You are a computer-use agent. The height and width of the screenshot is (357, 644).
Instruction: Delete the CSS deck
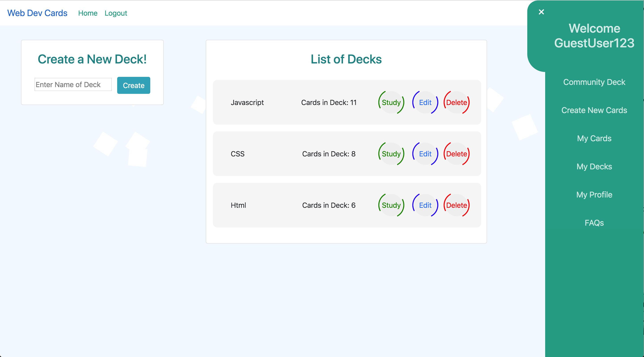click(x=456, y=154)
